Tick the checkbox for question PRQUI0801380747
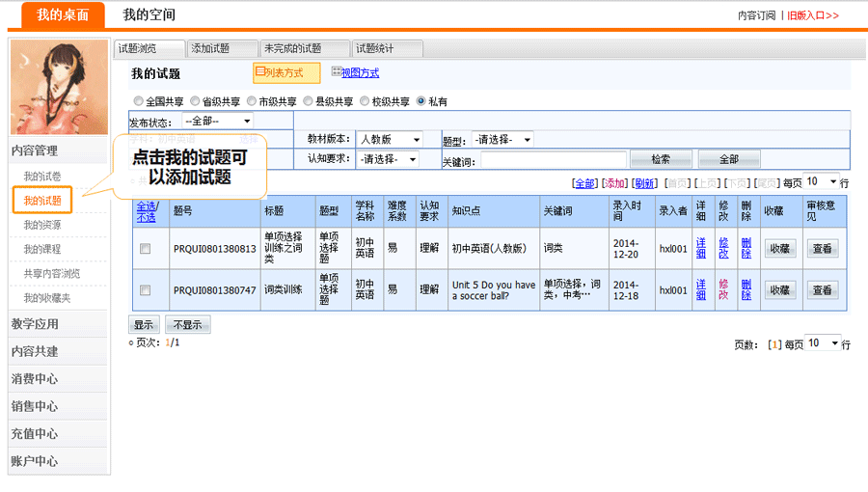 tap(146, 290)
